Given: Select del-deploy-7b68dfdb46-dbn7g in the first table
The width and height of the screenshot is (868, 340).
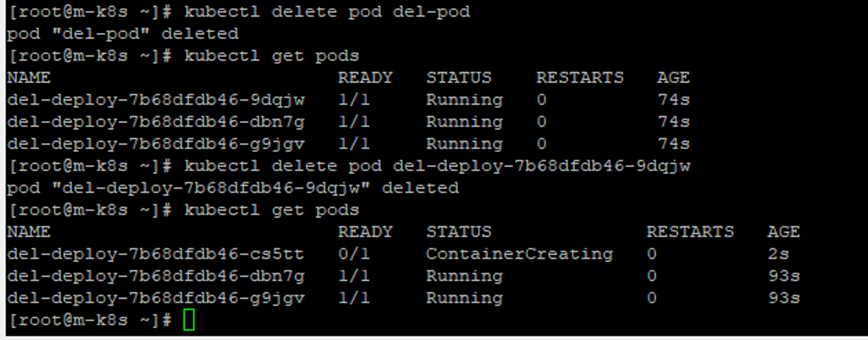Looking at the screenshot, I should [156, 122].
